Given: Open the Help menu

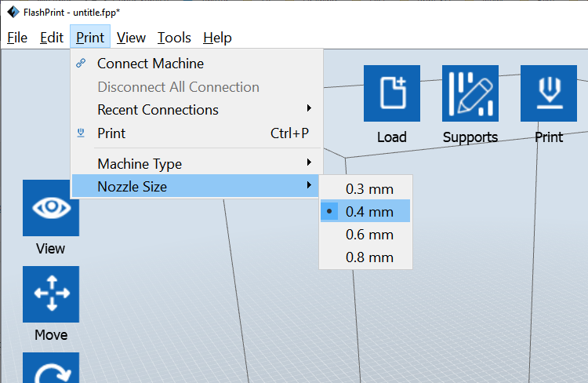Looking at the screenshot, I should tap(217, 38).
